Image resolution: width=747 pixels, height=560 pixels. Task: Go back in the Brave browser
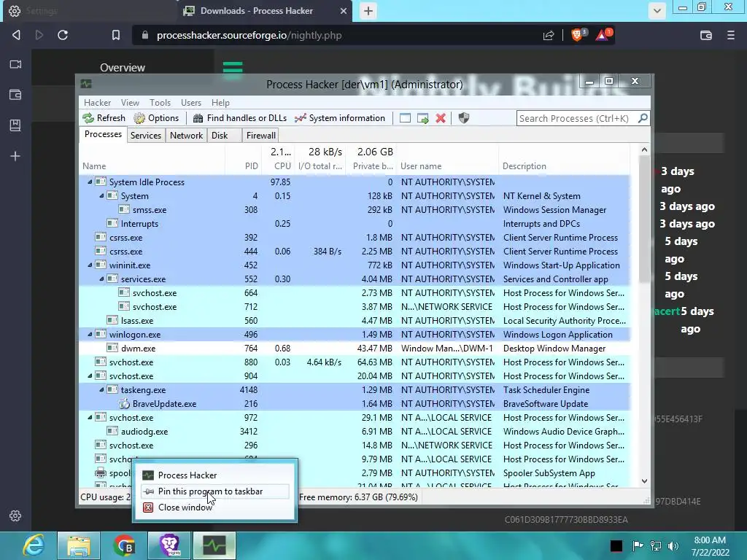[x=16, y=35]
